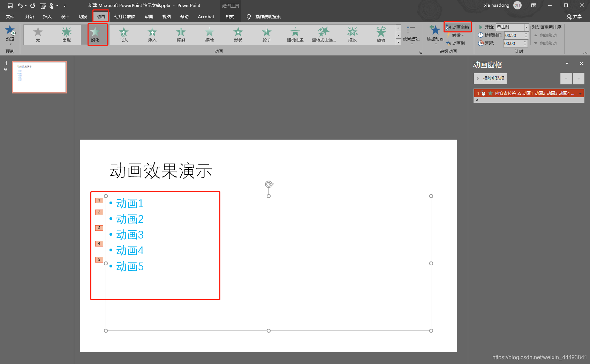Open the 视图 tab
590x364 pixels.
tap(167, 16)
